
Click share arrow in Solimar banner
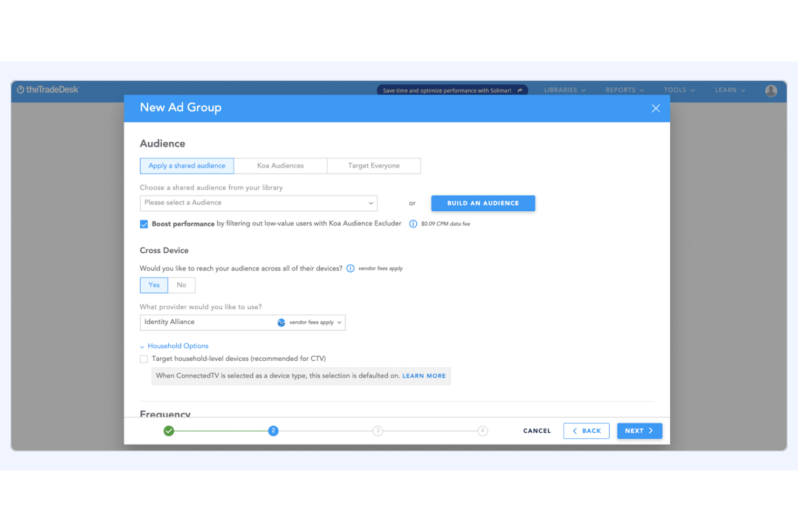click(520, 91)
